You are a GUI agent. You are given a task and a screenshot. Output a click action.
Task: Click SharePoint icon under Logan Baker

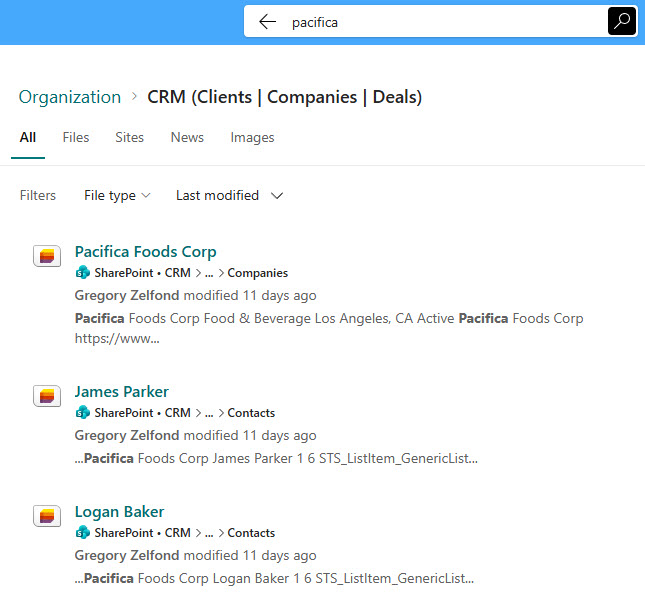[83, 533]
